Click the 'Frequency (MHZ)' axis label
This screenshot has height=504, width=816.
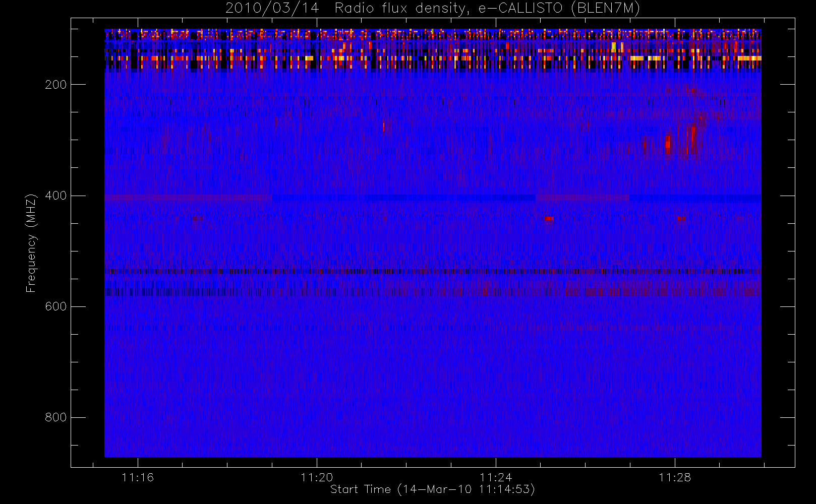pos(31,243)
